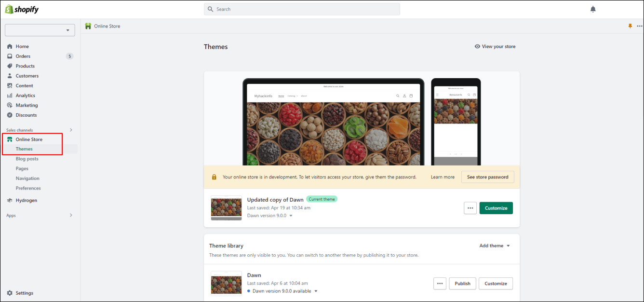Open Marketing in sidebar
The width and height of the screenshot is (644, 302).
tap(27, 105)
